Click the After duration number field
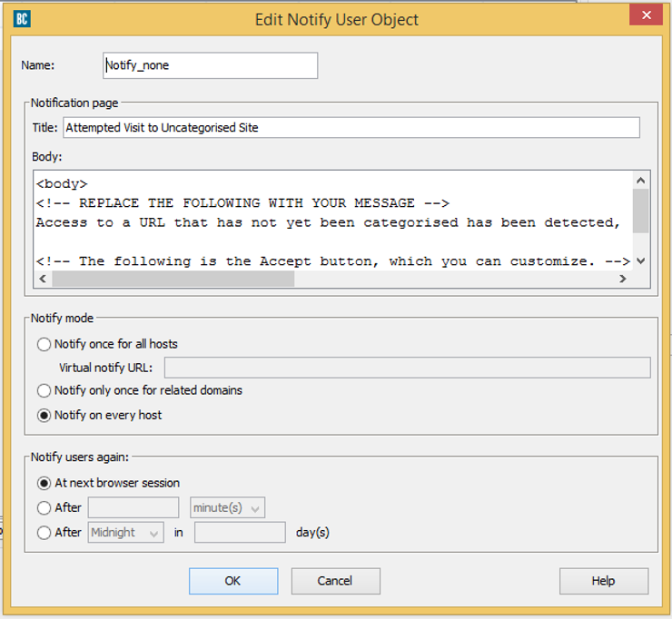 click(133, 507)
